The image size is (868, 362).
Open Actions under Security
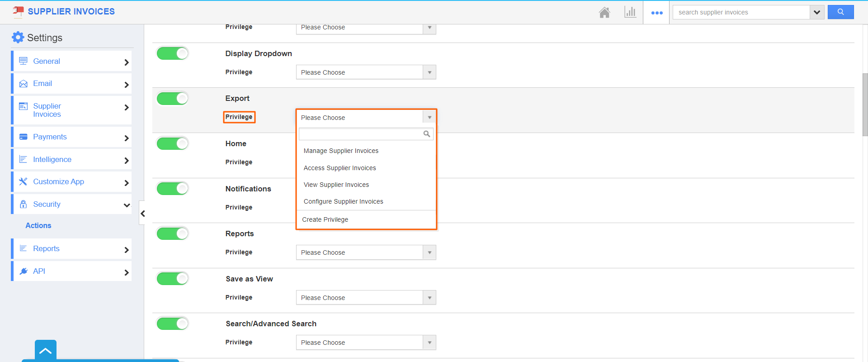click(38, 225)
